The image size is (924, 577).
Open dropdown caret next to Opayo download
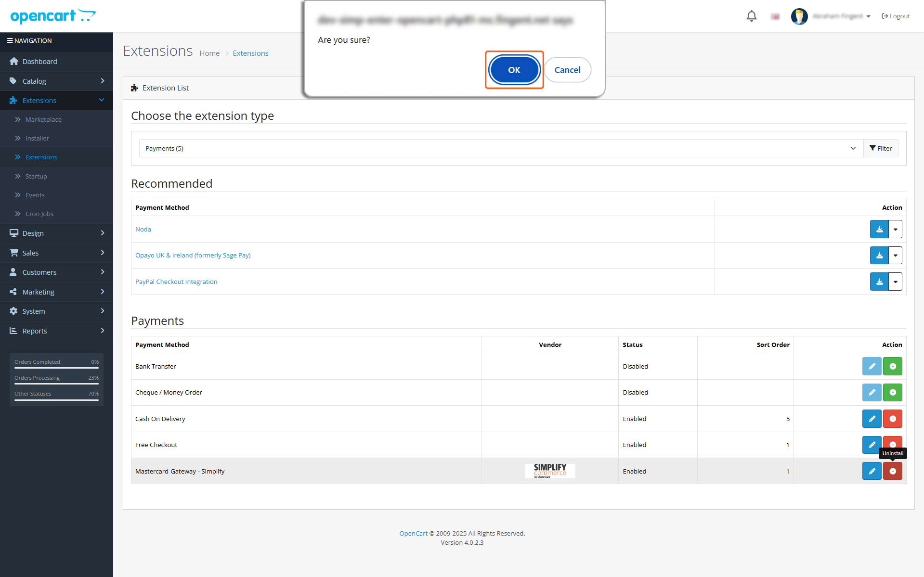[x=896, y=256]
